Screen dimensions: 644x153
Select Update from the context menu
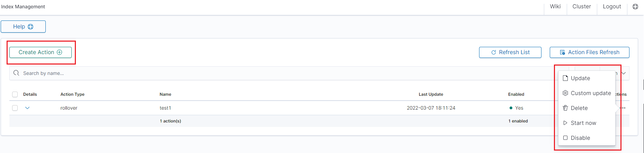point(580,78)
